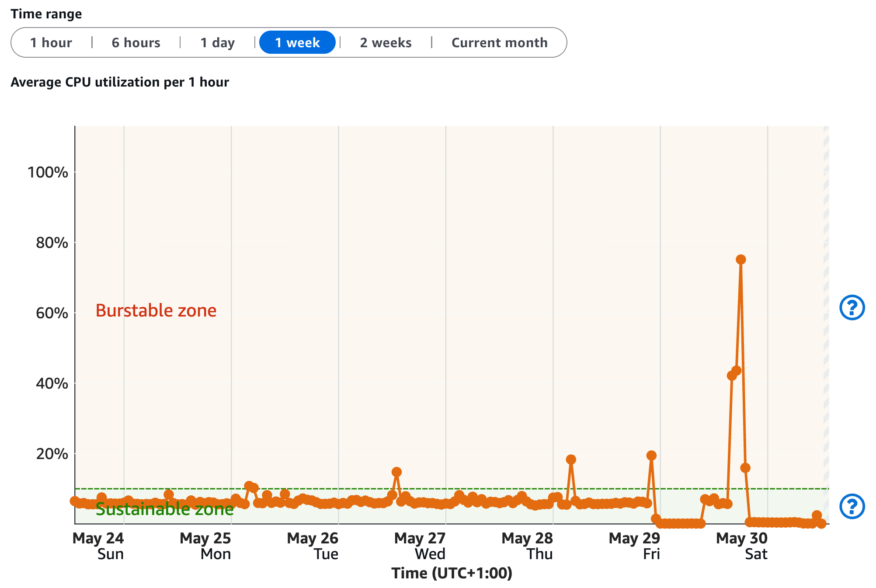
Task: Click the 80% y-axis label
Action: coord(52,243)
